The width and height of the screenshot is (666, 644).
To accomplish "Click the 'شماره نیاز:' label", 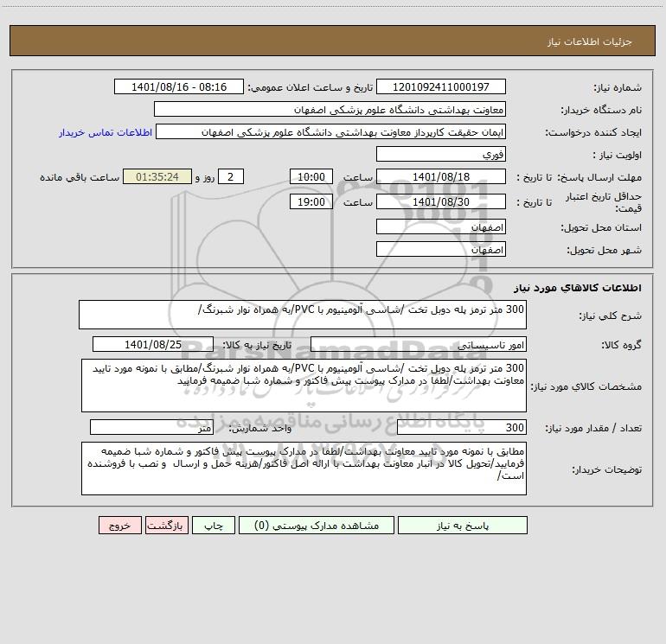I will [618, 88].
